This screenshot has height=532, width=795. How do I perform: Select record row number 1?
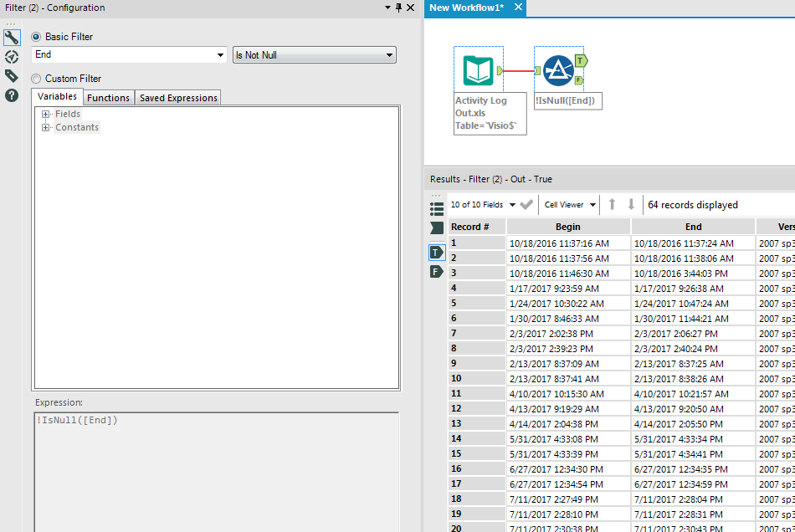pyautogui.click(x=477, y=243)
